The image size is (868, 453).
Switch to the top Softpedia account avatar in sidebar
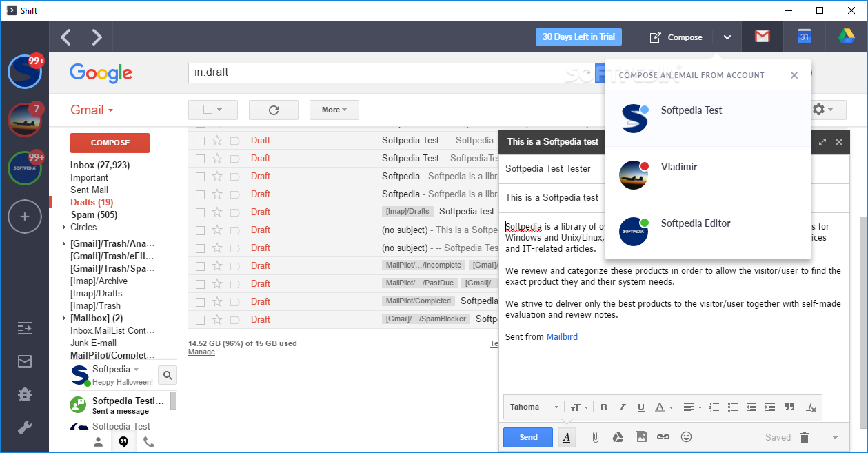[25, 72]
